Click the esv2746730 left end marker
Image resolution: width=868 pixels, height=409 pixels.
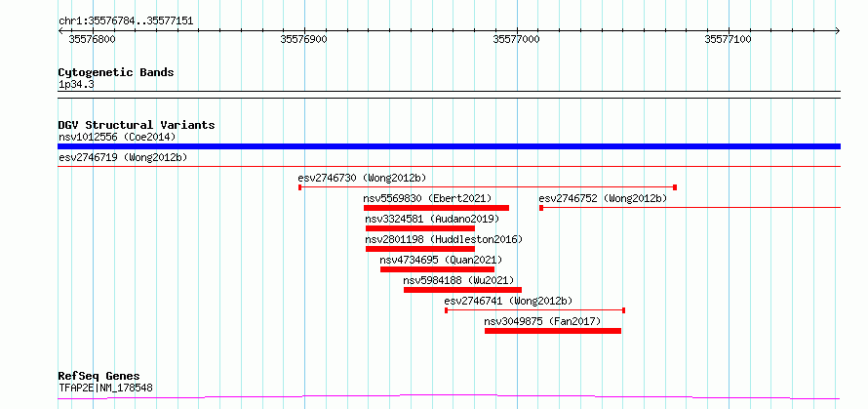pos(300,187)
